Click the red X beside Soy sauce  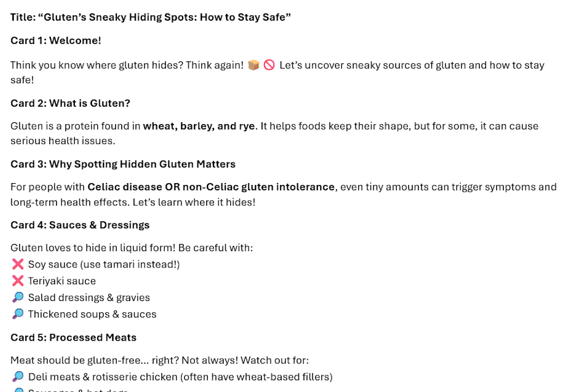click(x=17, y=264)
